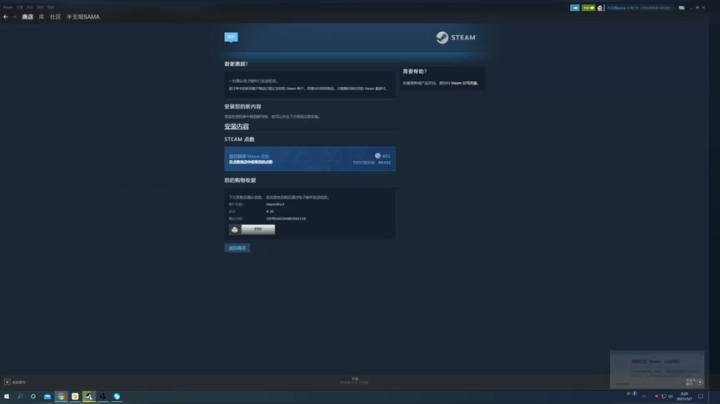Viewport: 720px width, 404px height.
Task: Open the 安装内容 install content link
Action: tap(236, 126)
